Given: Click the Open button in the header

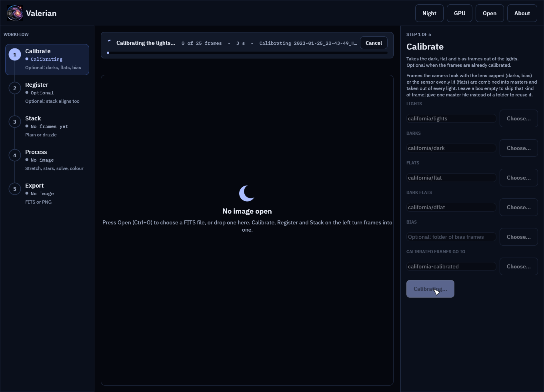Looking at the screenshot, I should 490,13.
